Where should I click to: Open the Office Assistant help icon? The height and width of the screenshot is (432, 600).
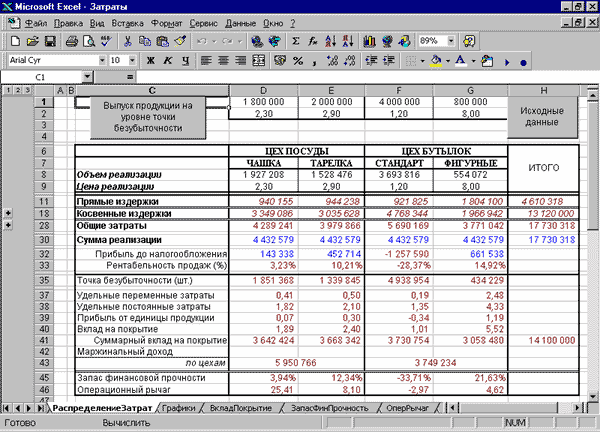469,41
